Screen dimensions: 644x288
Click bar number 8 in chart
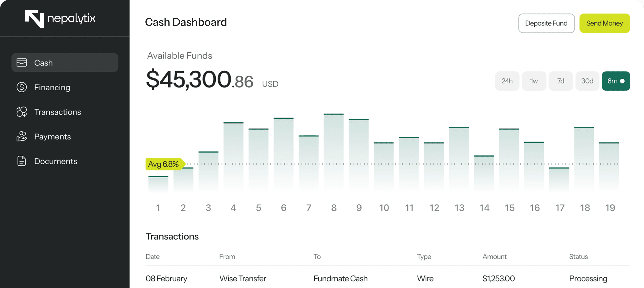click(334, 153)
